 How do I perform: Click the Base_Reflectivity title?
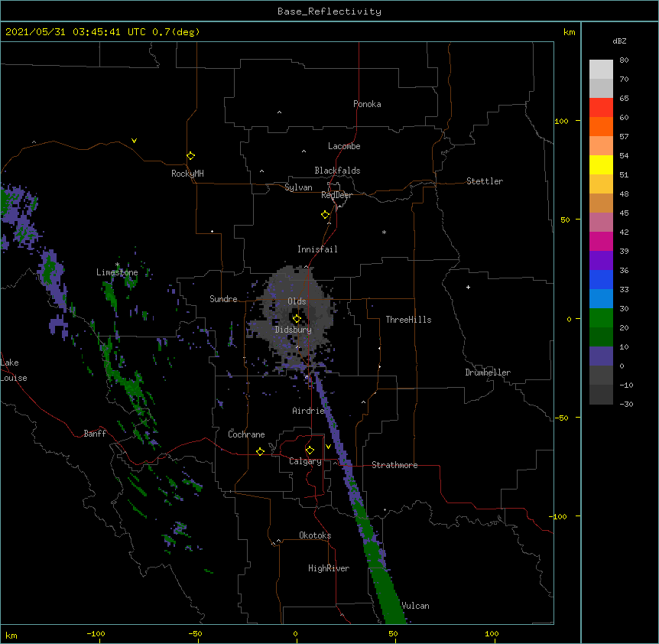[x=329, y=11]
